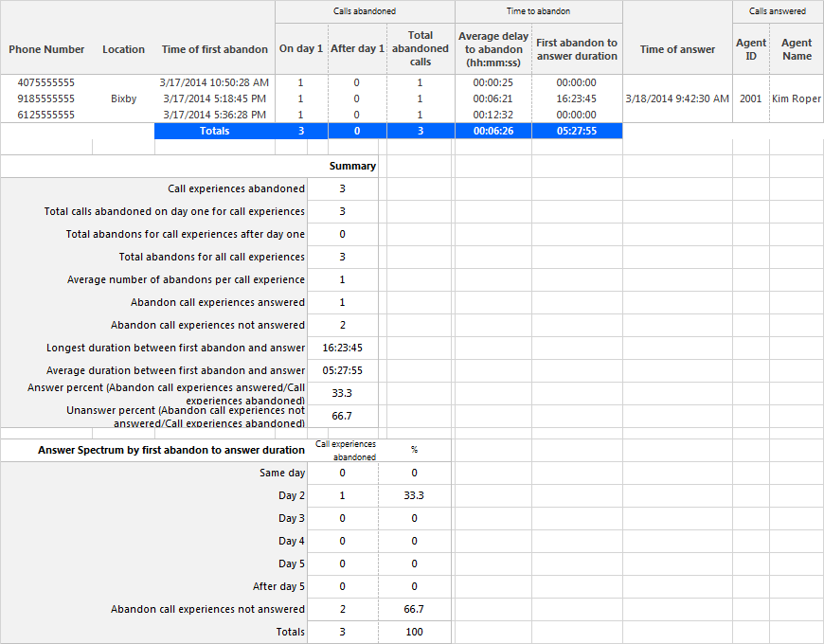824x644 pixels.
Task: Click the Answer percent value 33.3
Action: click(342, 393)
